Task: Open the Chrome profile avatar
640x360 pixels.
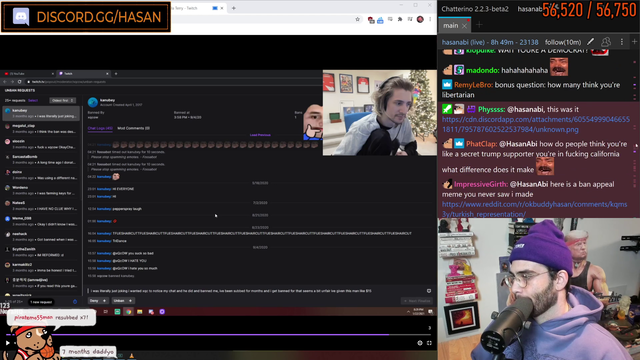Action: pos(420,19)
